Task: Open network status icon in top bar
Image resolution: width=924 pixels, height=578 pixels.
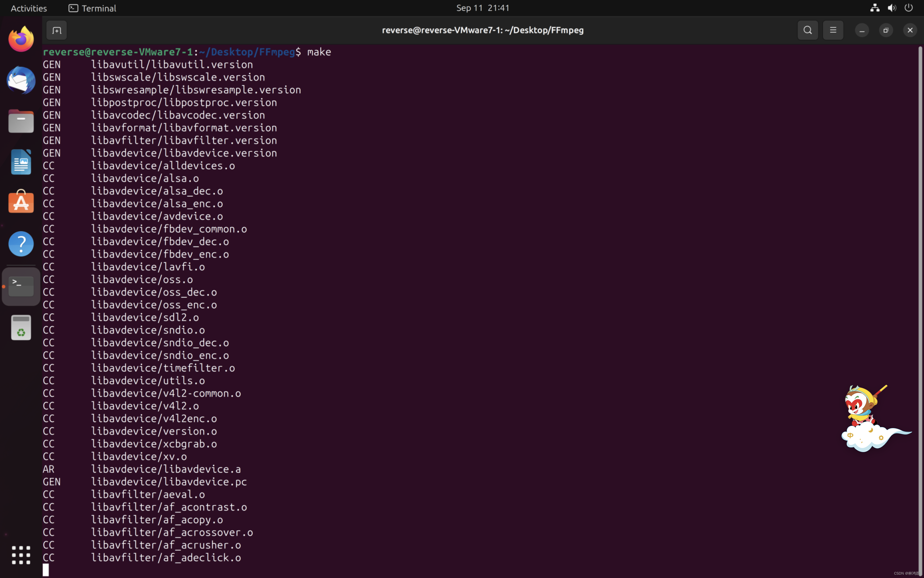Action: (875, 8)
